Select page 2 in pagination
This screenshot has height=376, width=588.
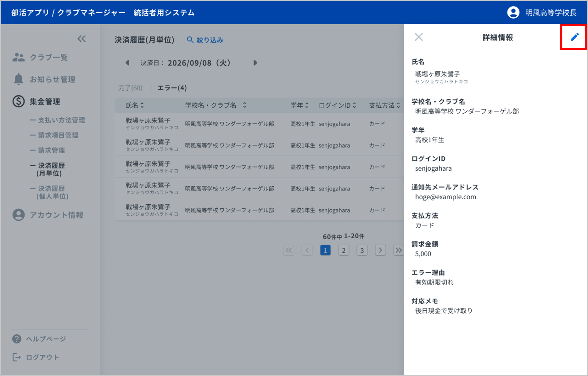344,250
